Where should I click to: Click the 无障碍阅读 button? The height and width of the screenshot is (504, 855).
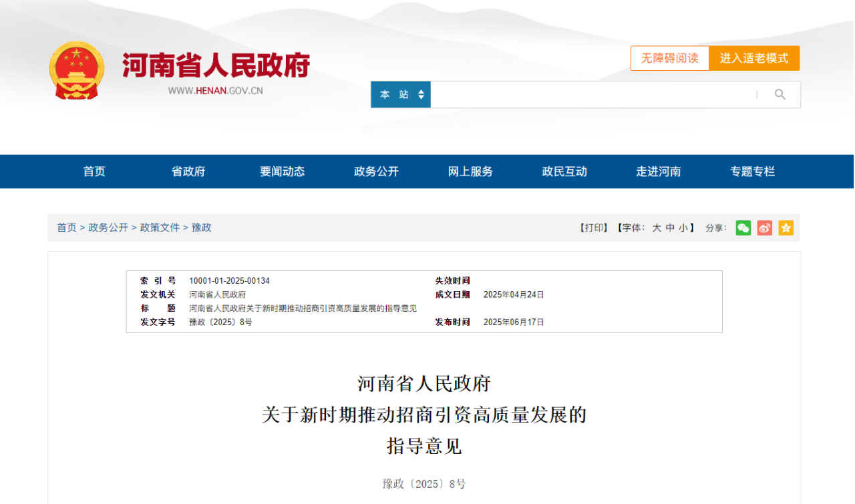click(669, 58)
